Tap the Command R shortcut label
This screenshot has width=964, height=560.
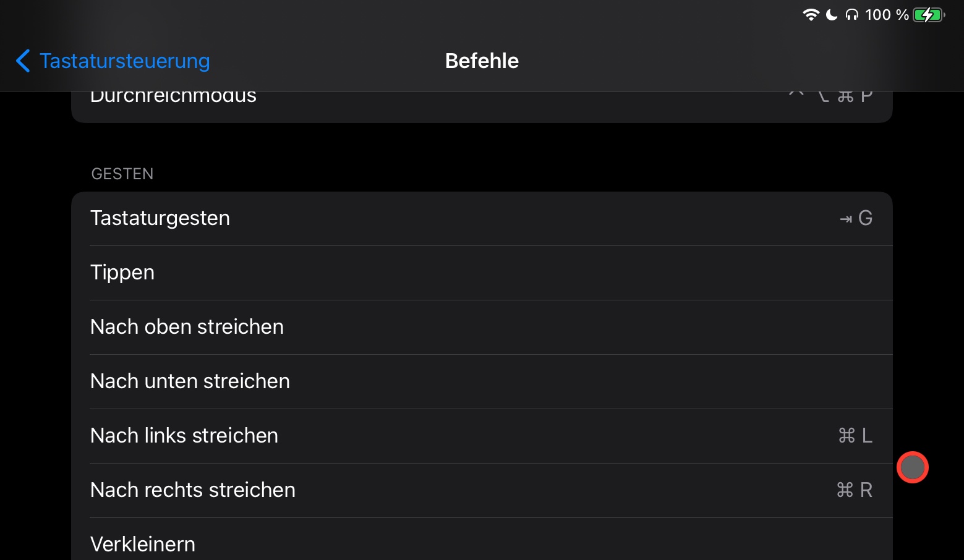tap(855, 490)
